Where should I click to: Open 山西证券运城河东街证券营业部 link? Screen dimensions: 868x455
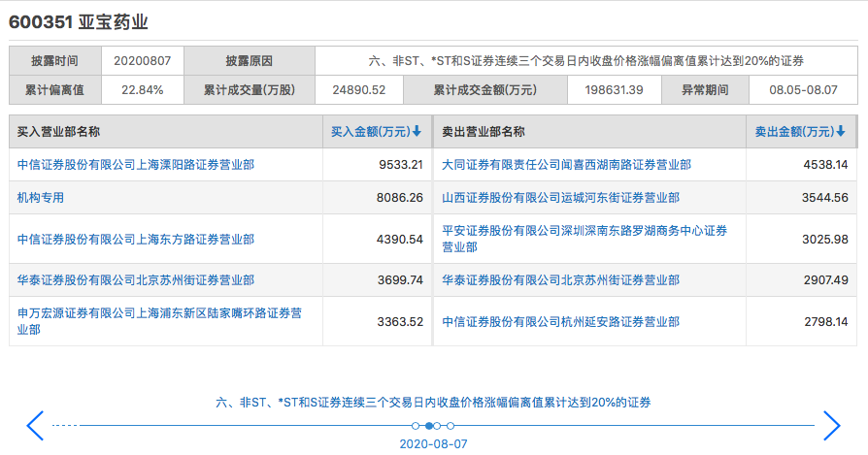click(560, 197)
